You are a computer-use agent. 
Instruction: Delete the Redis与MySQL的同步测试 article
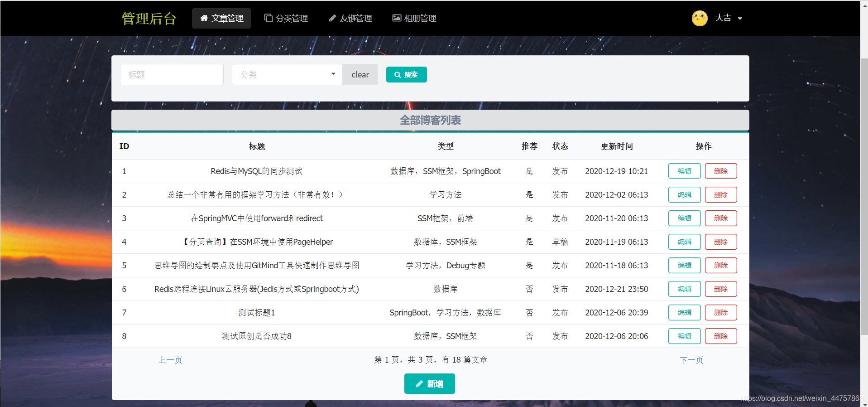720,171
